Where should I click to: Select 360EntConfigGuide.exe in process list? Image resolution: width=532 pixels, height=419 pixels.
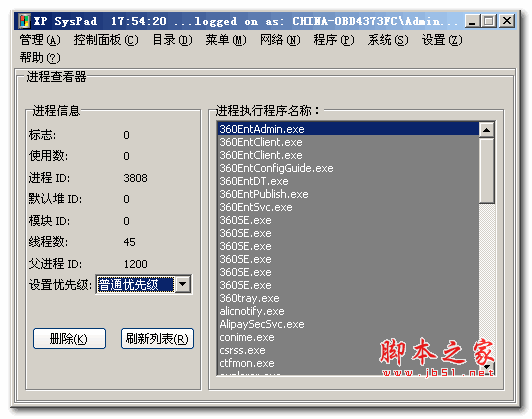tap(348, 168)
